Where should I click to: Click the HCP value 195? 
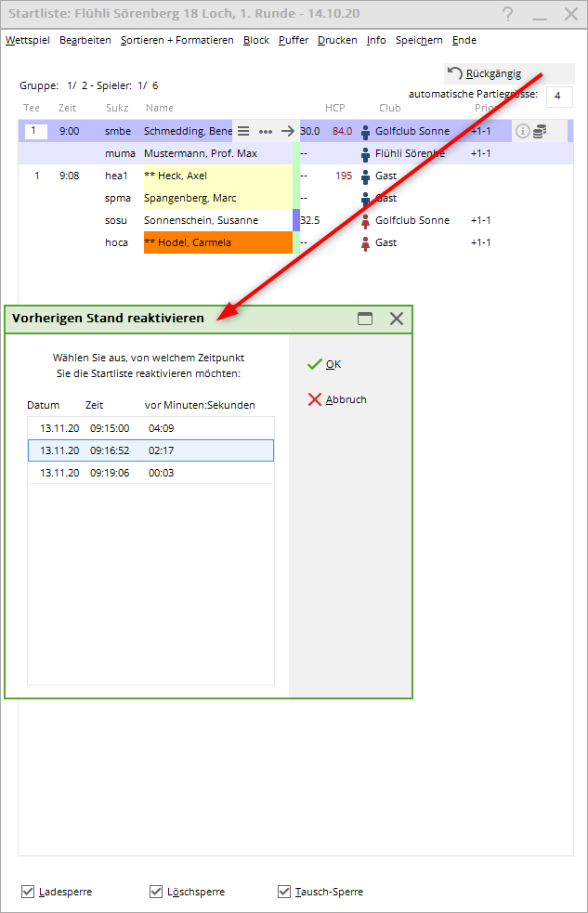coord(344,176)
